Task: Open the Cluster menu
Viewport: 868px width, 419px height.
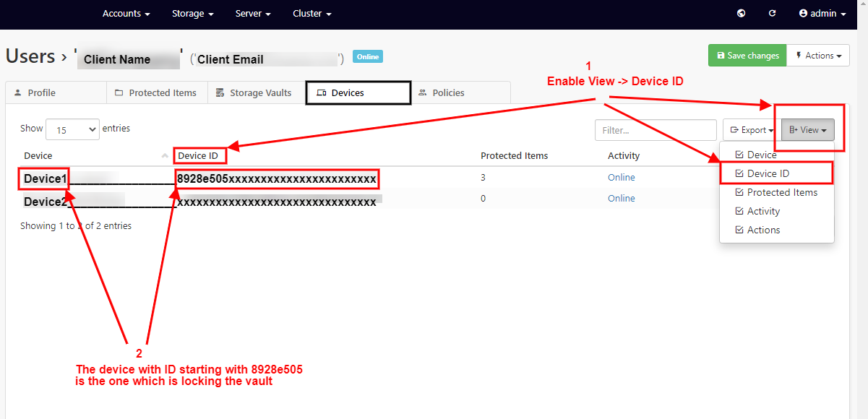Action: point(312,14)
